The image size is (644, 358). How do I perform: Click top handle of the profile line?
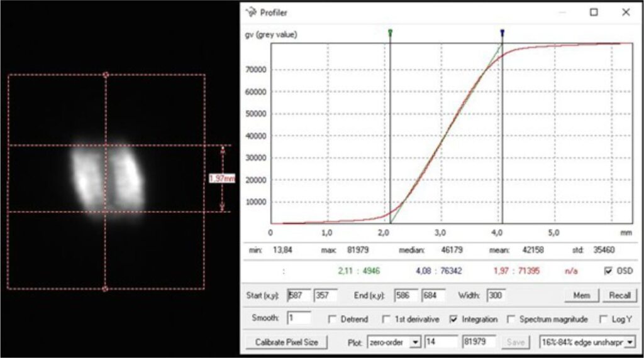[x=105, y=75]
